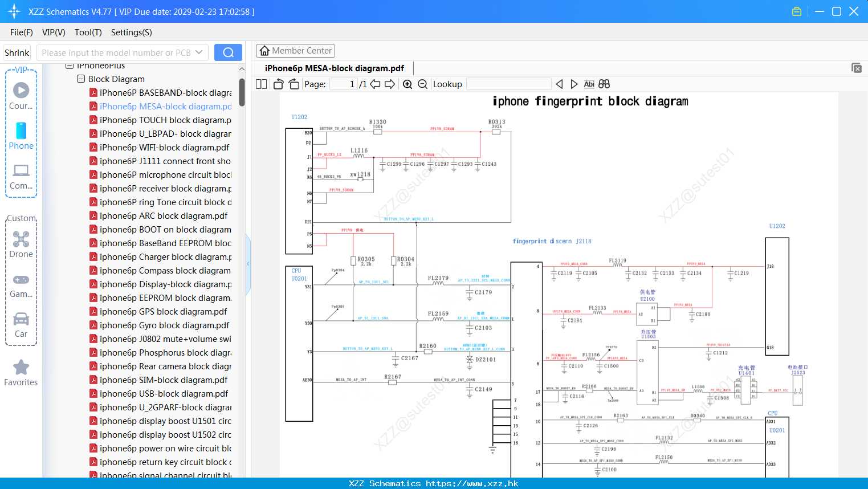The image size is (868, 489).
Task: Click the binoculars search icon
Action: 604,84
